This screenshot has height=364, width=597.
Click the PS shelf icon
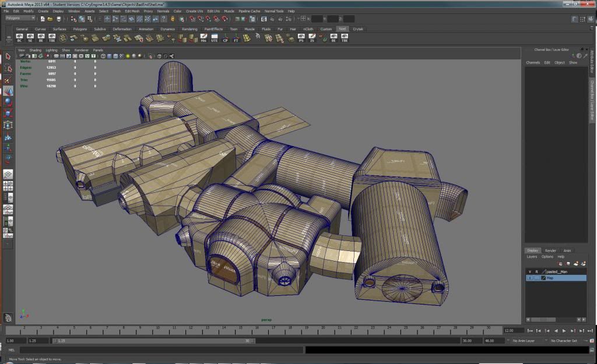[301, 38]
